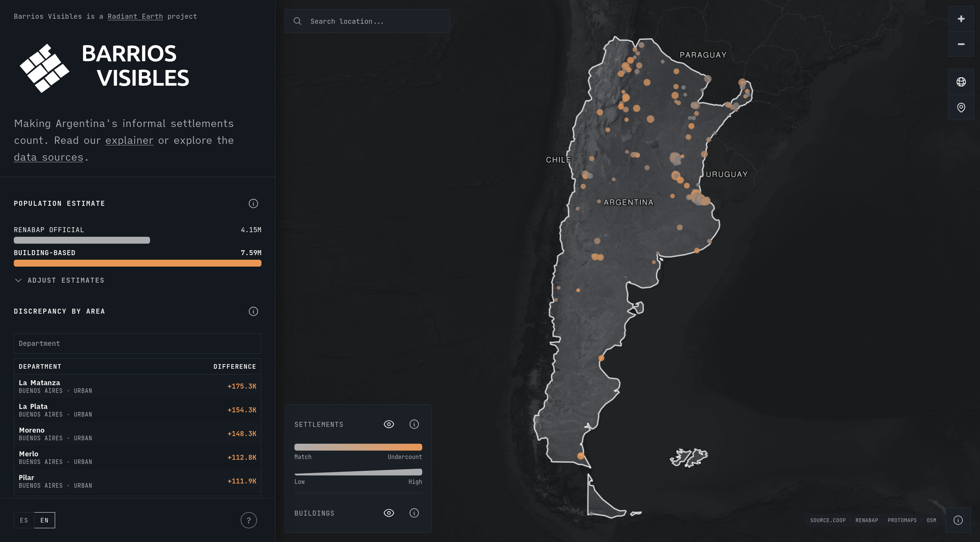Screen dimensions: 980x542
Task: Zoom out the map with minus button
Action: [961, 44]
